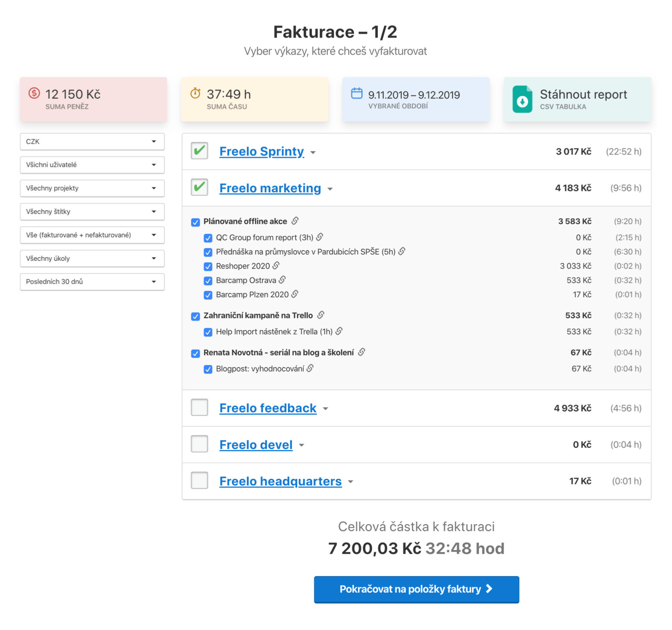Click the 37:49 h suma času card
Screen dimensions: 672x630
255,100
